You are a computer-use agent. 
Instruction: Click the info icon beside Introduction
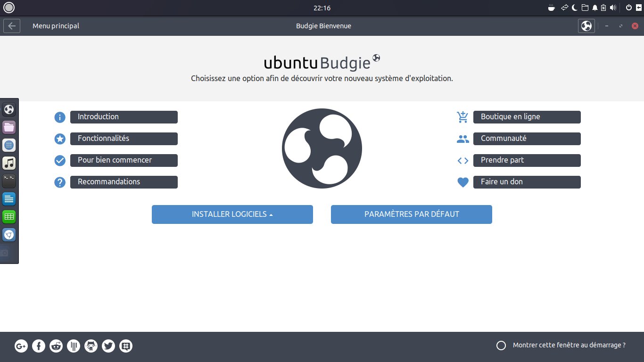click(60, 117)
